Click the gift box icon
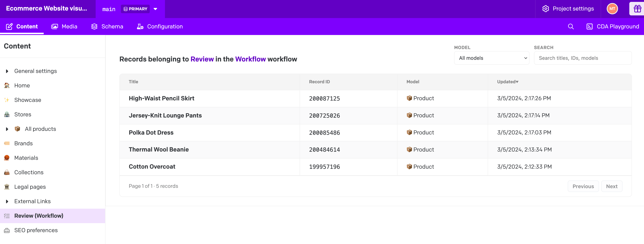Image resolution: width=644 pixels, height=244 pixels. pos(637,9)
